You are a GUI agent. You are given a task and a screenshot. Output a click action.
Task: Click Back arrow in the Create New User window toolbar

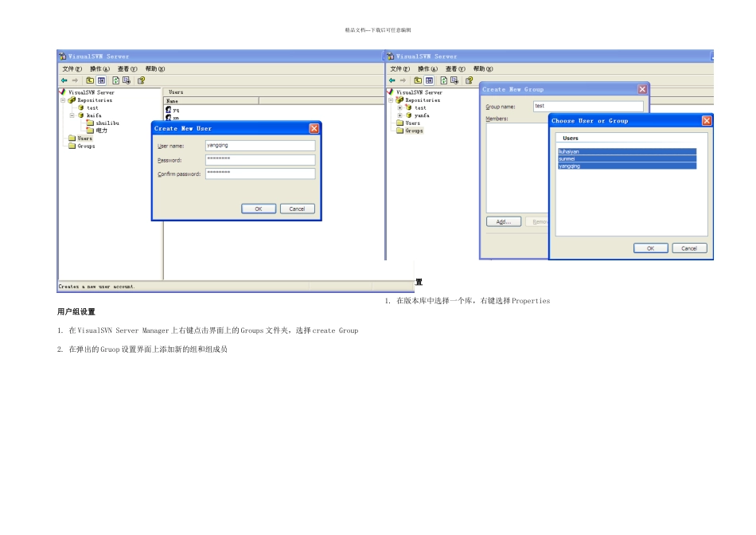pos(64,80)
